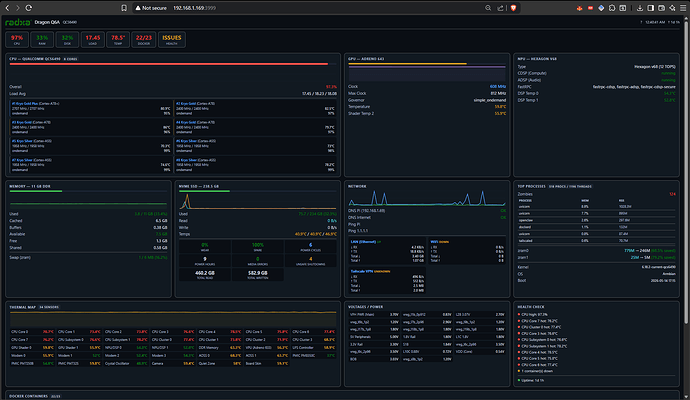Open the extensions puzzle icon

(612, 8)
